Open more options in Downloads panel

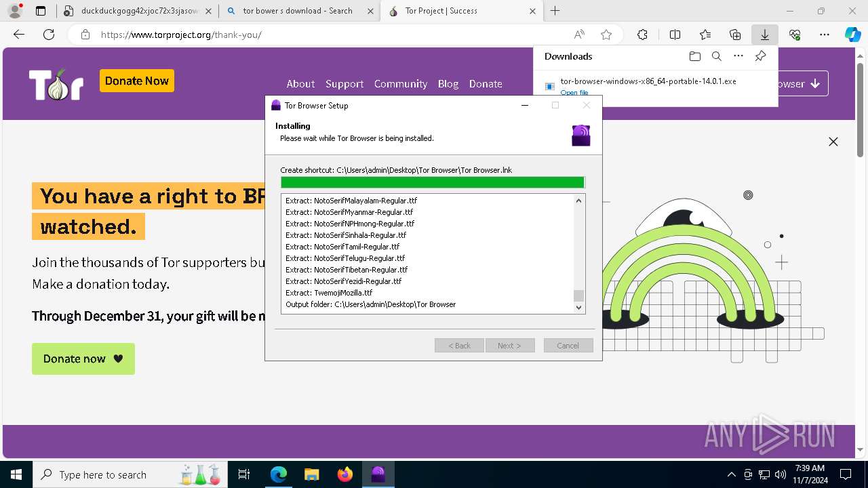pos(738,56)
